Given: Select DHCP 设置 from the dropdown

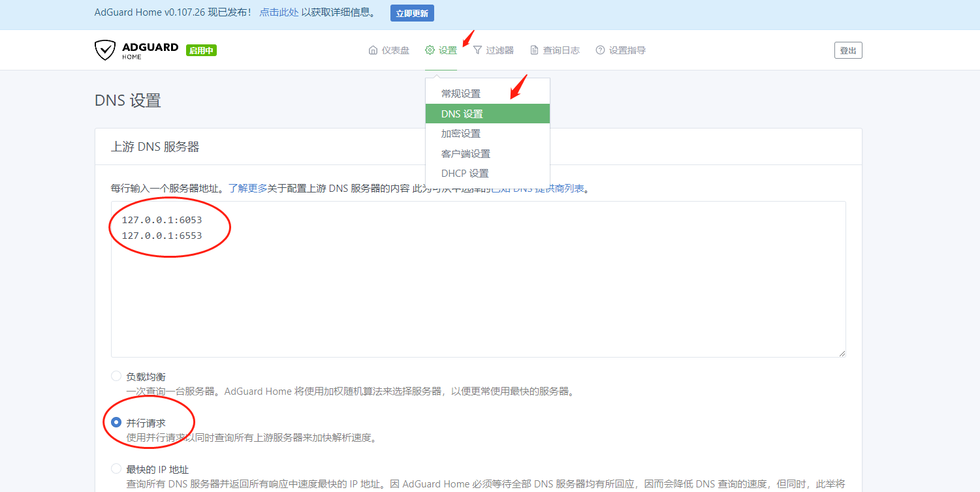Looking at the screenshot, I should click(465, 174).
